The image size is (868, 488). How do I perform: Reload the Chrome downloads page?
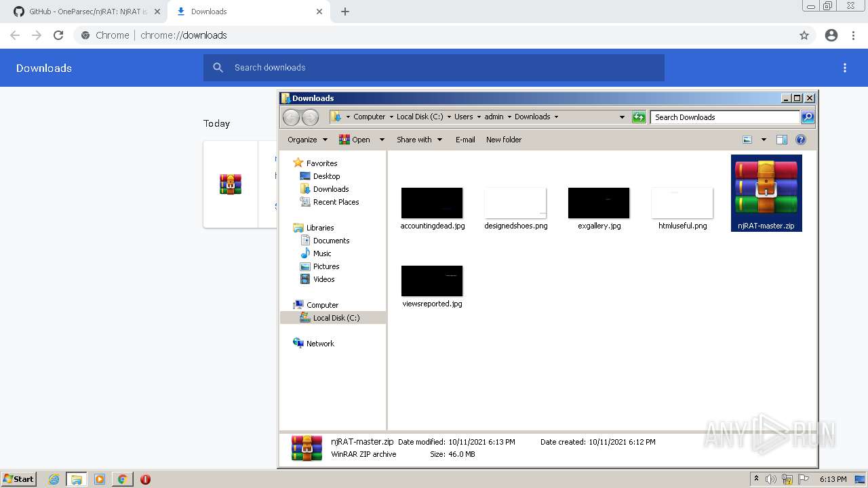[x=58, y=35]
